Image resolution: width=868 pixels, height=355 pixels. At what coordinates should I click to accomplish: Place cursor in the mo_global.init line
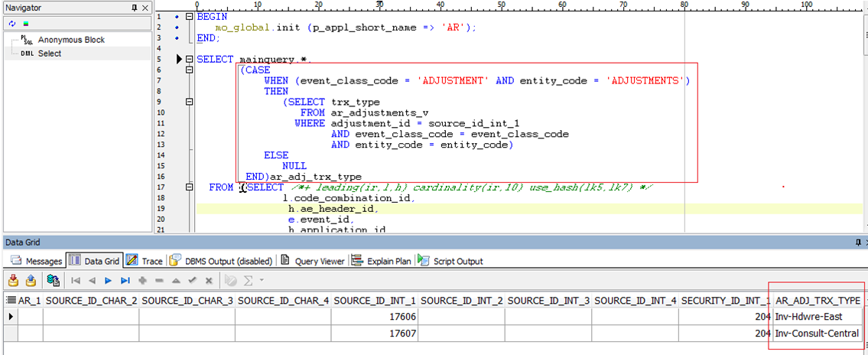click(346, 27)
